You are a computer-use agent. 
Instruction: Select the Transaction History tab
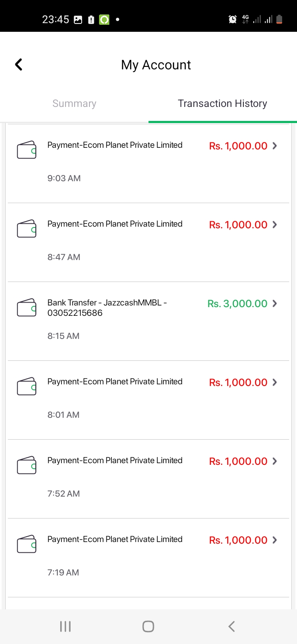coord(223,104)
